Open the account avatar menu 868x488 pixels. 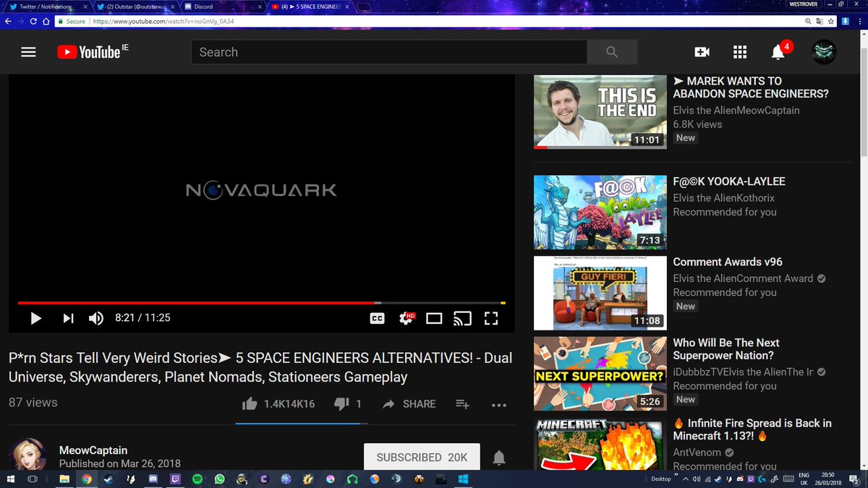pyautogui.click(x=824, y=52)
